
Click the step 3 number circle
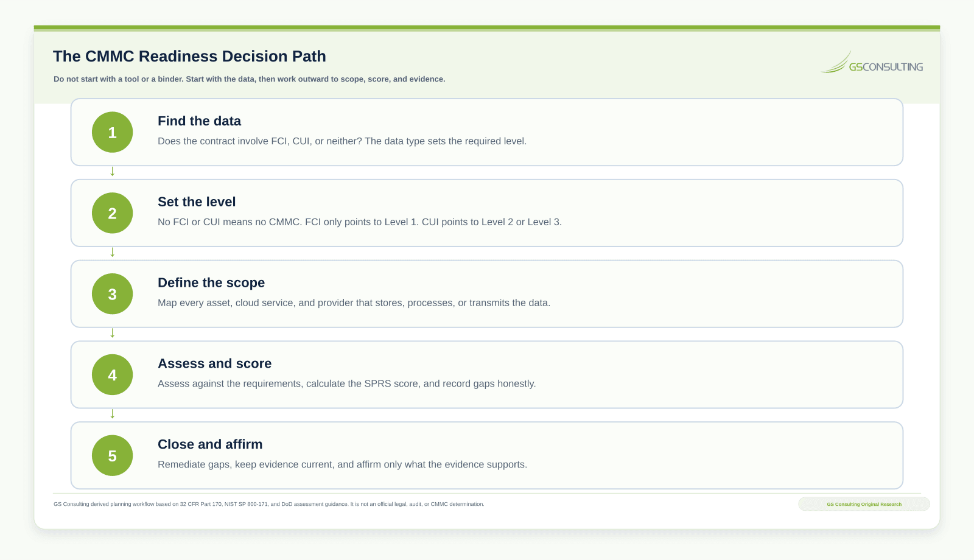112,294
